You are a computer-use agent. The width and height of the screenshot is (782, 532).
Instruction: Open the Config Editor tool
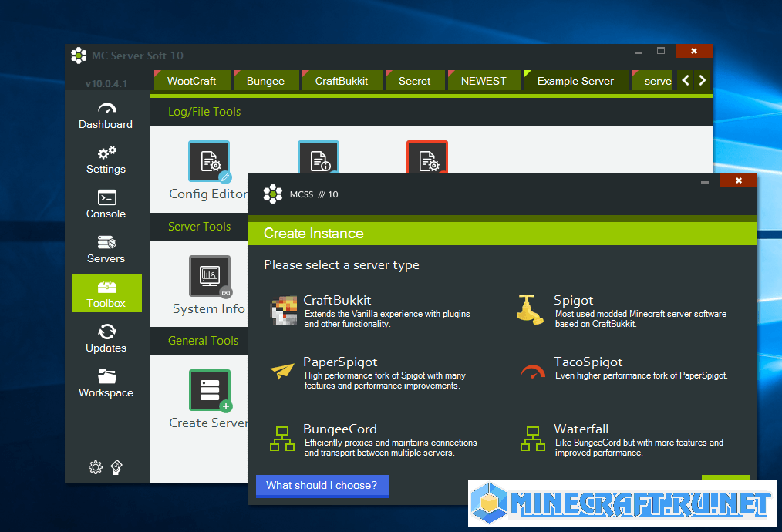[x=209, y=170]
